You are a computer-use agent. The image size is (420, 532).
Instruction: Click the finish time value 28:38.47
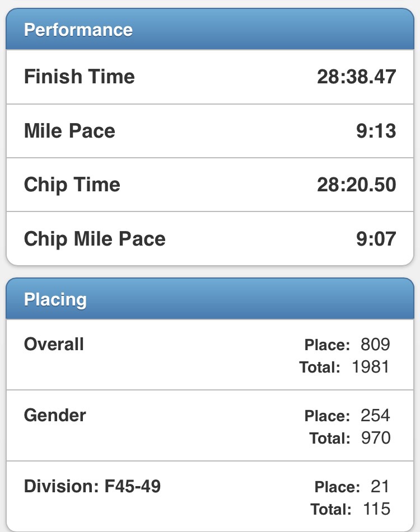356,77
